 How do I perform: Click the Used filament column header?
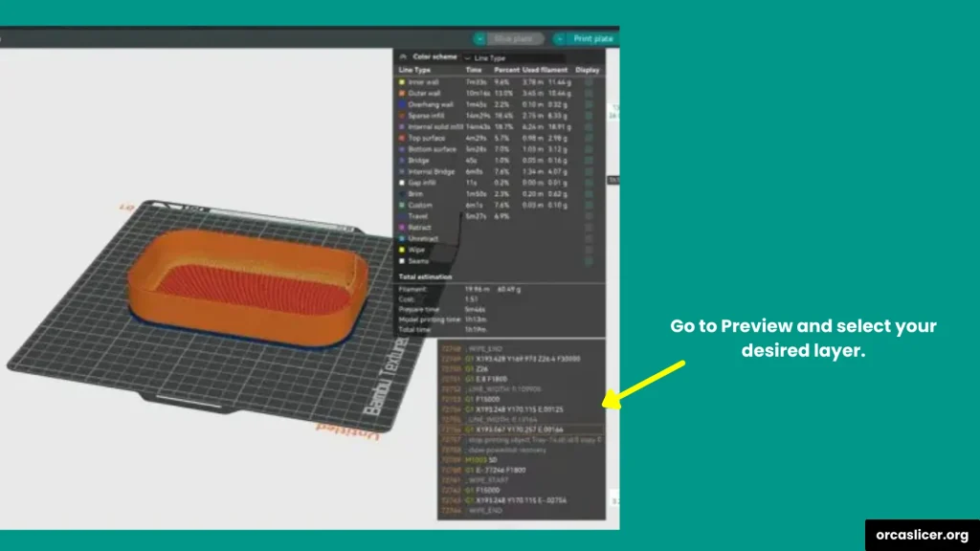point(545,70)
